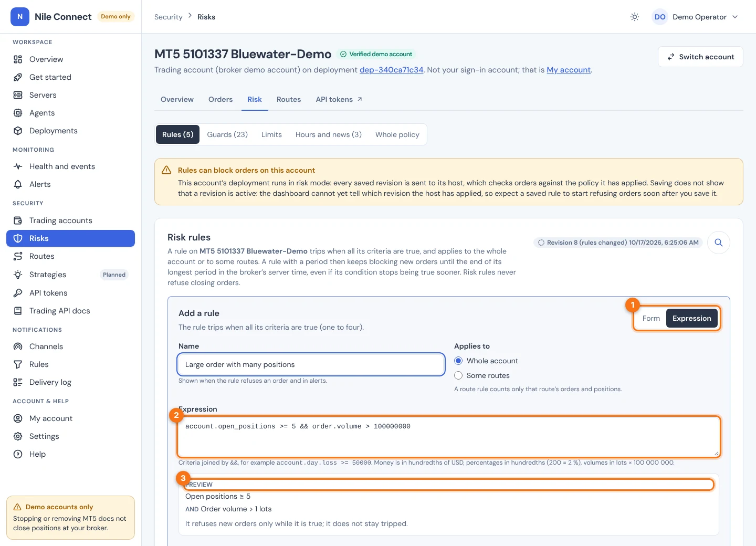Screen dimensions: 756x546
Task: Click the Get started rocket icon
Action: click(18, 77)
